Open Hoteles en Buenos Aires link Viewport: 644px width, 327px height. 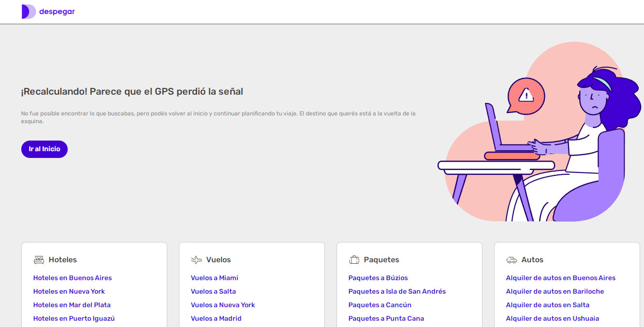(73, 278)
